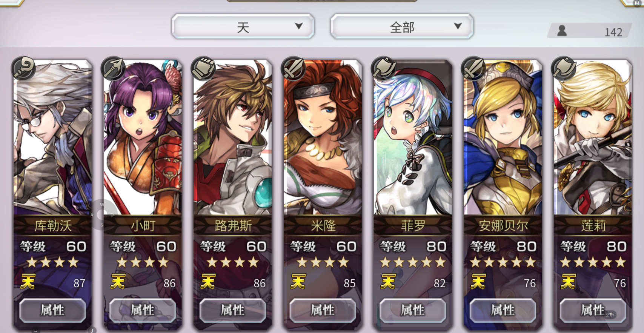This screenshot has width=644, height=333.
Task: Click the arrow on the 全部 dropdown
Action: click(458, 26)
